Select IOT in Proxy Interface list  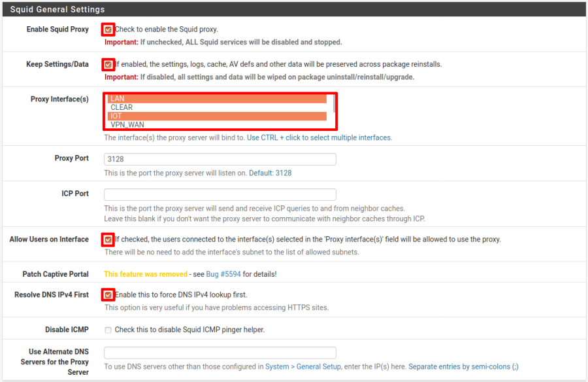click(x=216, y=116)
